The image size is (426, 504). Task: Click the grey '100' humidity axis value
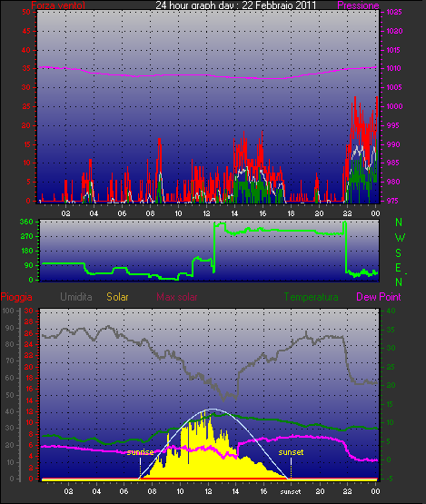click(x=8, y=311)
